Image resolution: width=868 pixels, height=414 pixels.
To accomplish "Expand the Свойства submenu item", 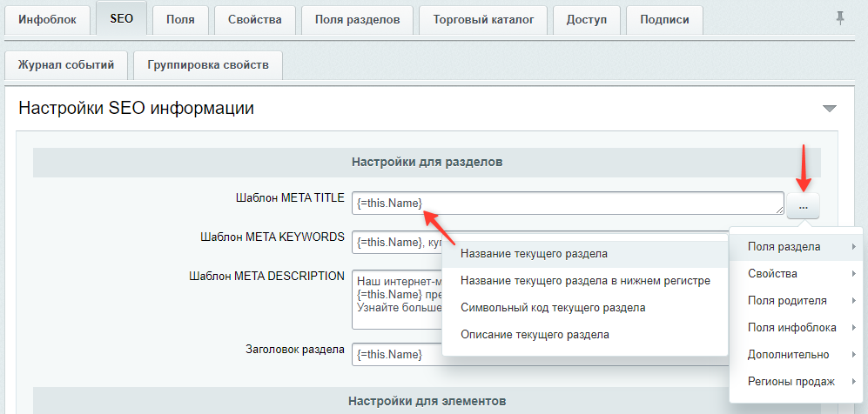I will pos(796,274).
